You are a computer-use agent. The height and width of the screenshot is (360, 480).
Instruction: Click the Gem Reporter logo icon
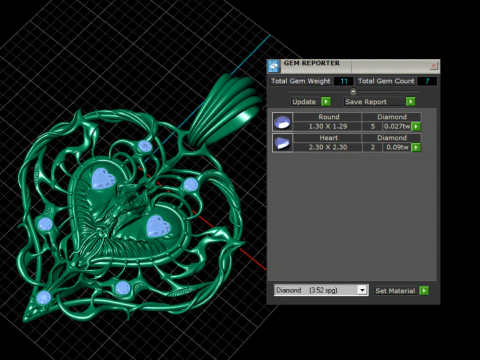click(274, 66)
